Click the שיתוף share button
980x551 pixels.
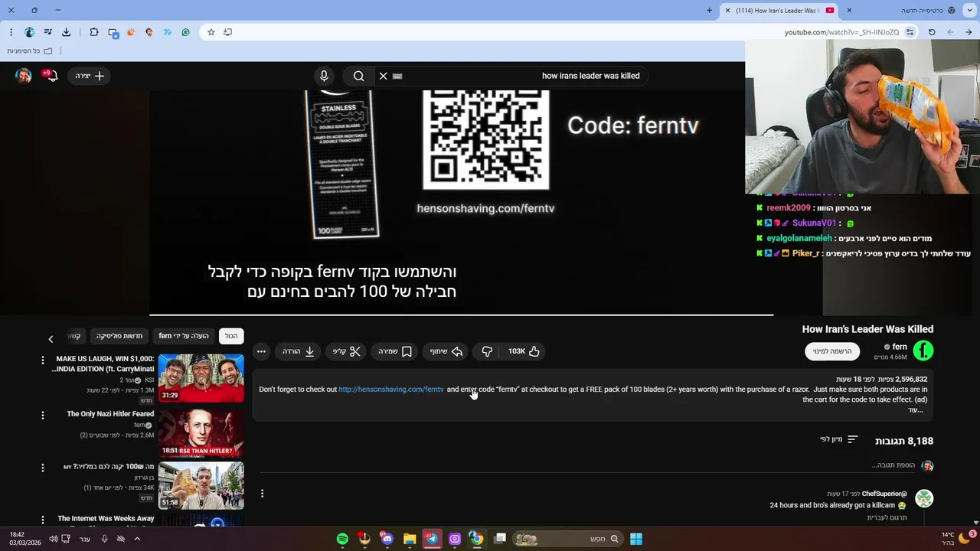point(446,351)
